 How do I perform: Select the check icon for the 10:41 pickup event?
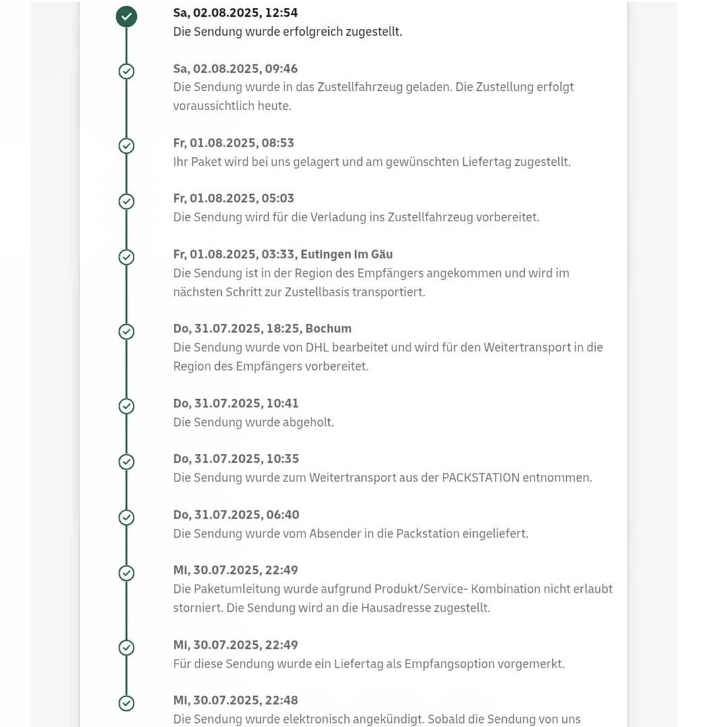pyautogui.click(x=126, y=406)
